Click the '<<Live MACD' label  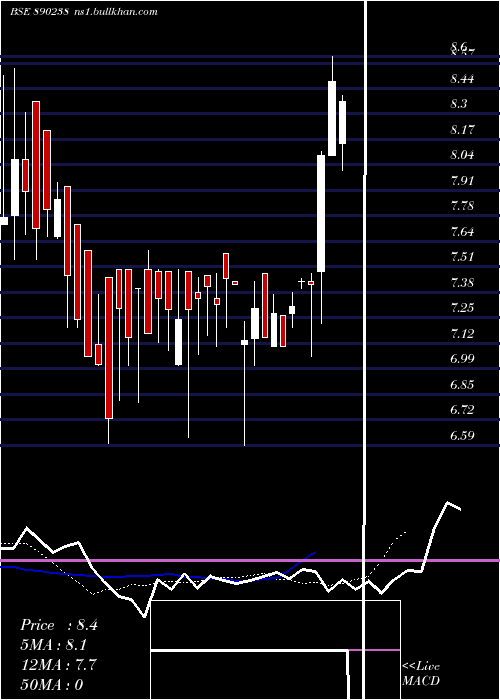(421, 674)
